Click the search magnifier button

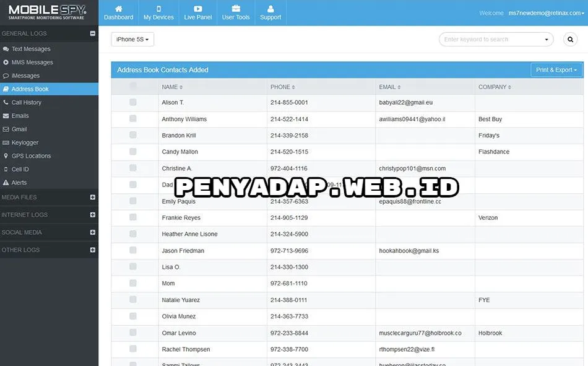tap(570, 39)
